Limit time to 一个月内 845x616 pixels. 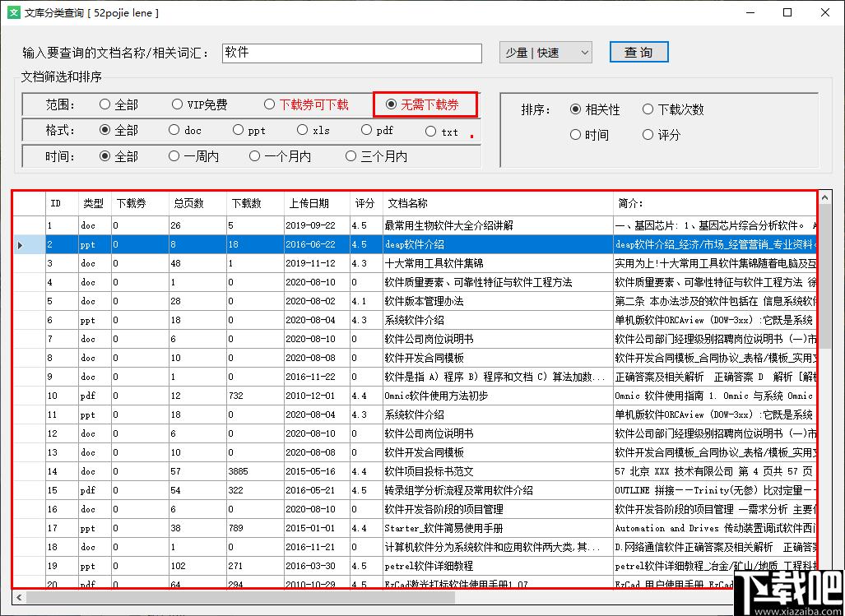(280, 156)
